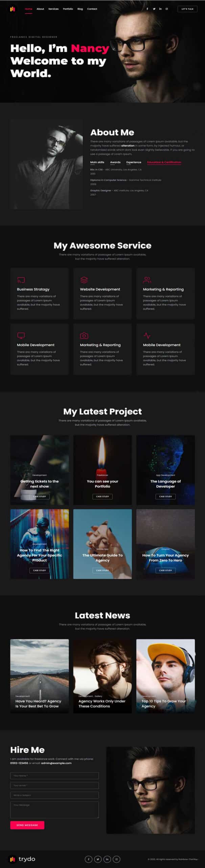Click the Instagram circle icon in the footer
This screenshot has height=868, width=205.
(x=117, y=859)
